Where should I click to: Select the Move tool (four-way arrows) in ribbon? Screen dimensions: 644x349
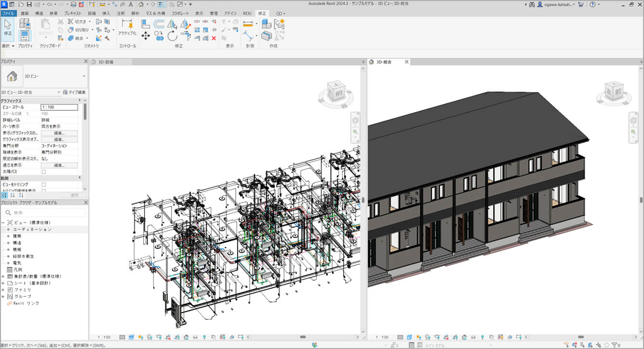(x=146, y=35)
